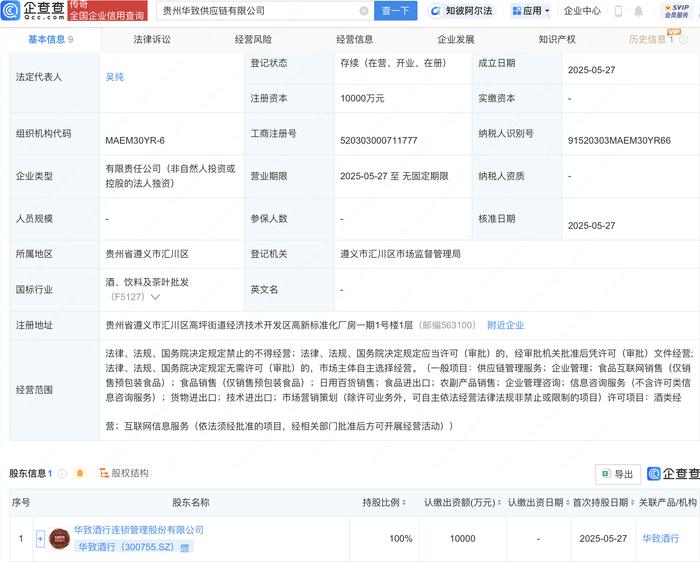The image size is (700, 563).
Task: Open the 华致酒行(300755.SZ) stock tag
Action: pos(126,547)
